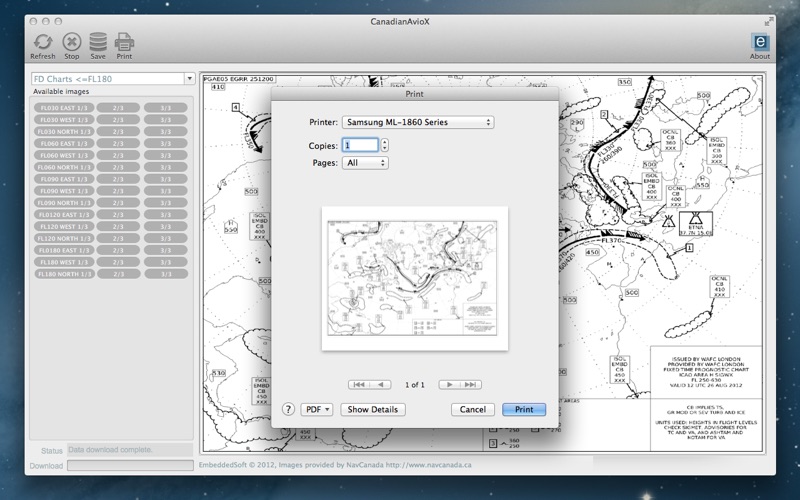
Task: Click the Show Details button
Action: (x=373, y=409)
